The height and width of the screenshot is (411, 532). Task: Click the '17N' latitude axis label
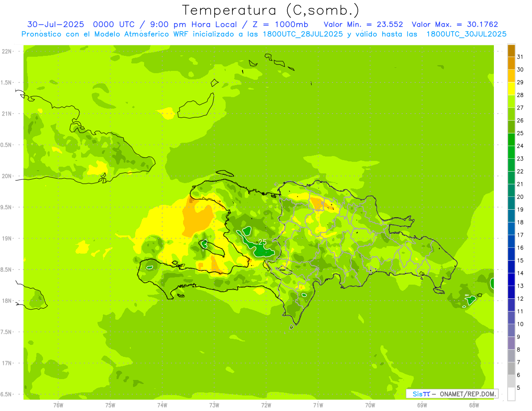click(x=6, y=363)
